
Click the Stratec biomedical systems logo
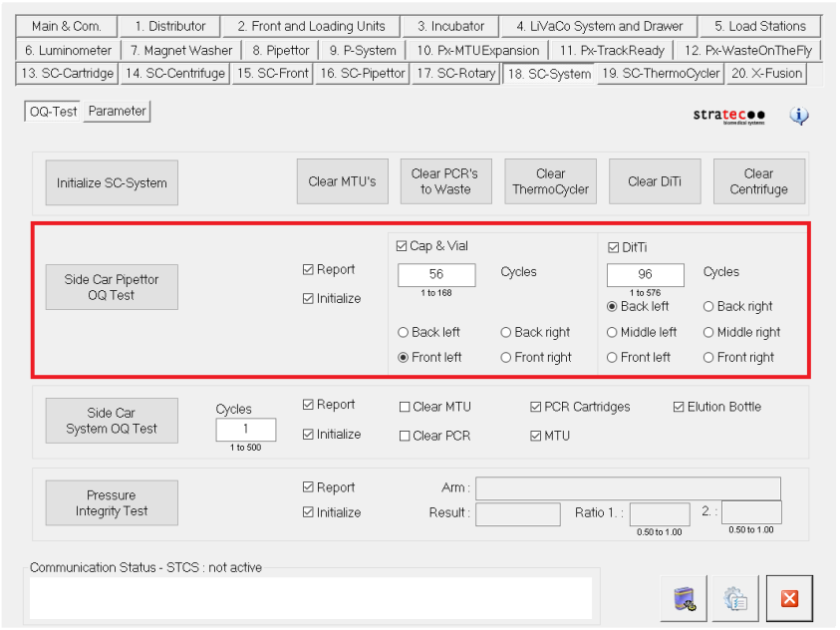729,116
